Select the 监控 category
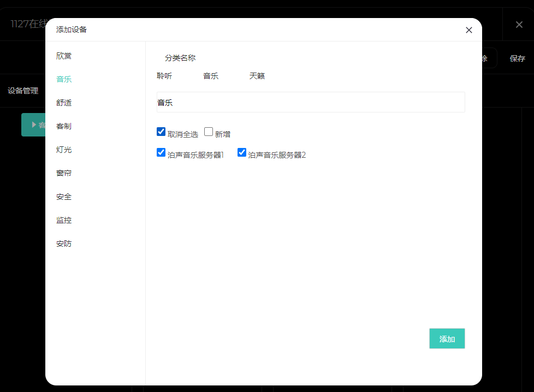Image resolution: width=534 pixels, height=392 pixels. [x=64, y=221]
